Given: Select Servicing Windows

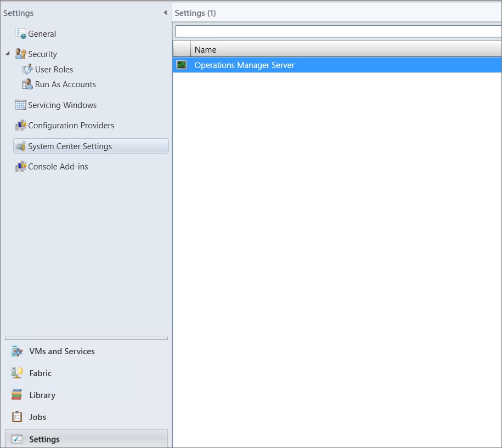Looking at the screenshot, I should 62,105.
